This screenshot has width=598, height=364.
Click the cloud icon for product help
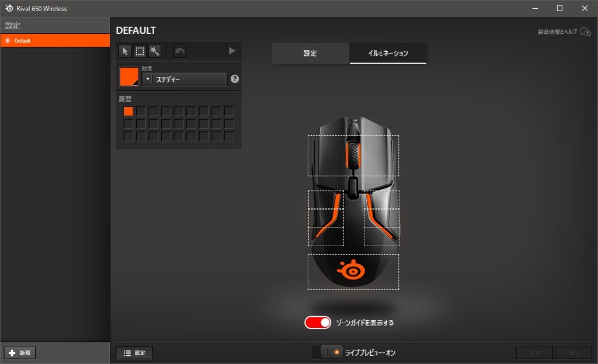(585, 32)
